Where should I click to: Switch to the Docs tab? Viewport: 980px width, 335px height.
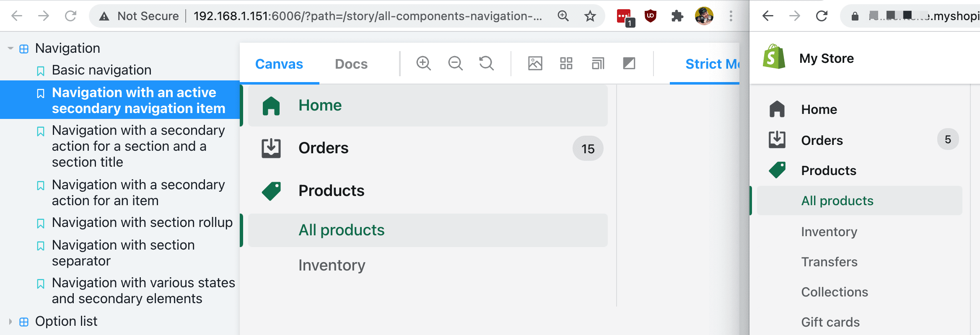click(x=351, y=64)
